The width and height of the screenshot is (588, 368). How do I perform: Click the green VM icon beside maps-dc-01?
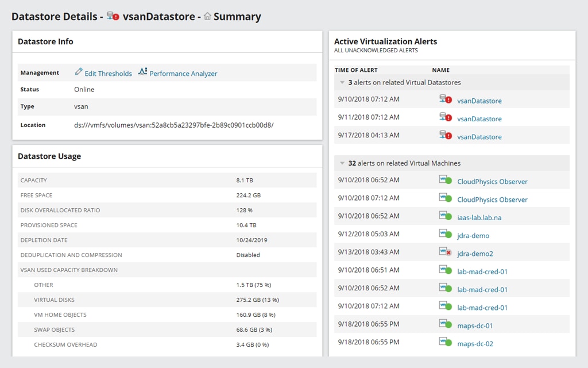[x=445, y=325]
